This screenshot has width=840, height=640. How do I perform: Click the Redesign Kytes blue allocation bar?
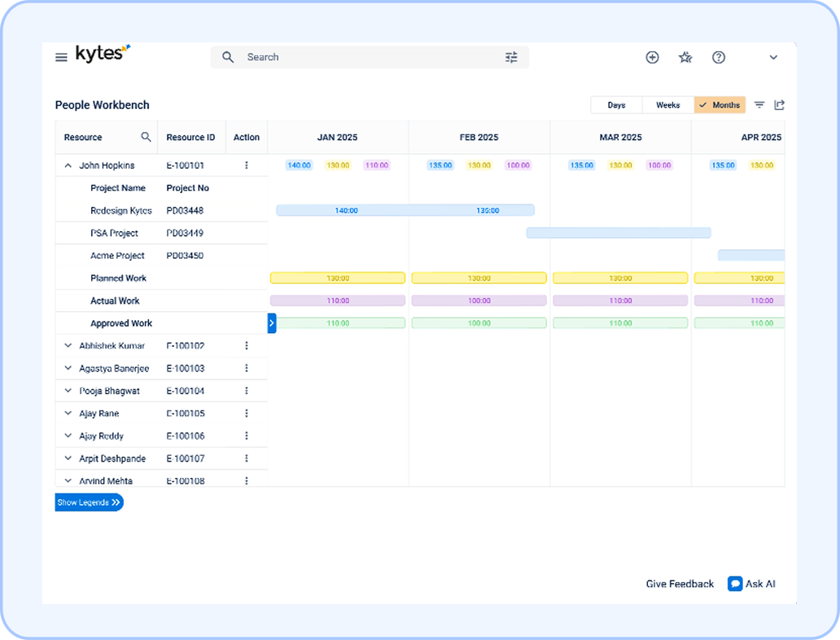(x=405, y=210)
